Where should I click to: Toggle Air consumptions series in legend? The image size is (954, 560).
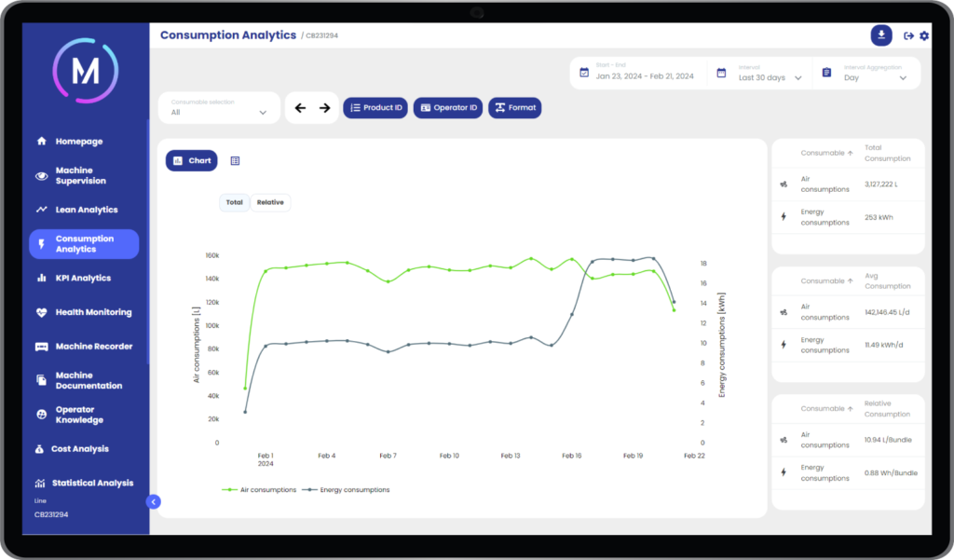pyautogui.click(x=259, y=489)
